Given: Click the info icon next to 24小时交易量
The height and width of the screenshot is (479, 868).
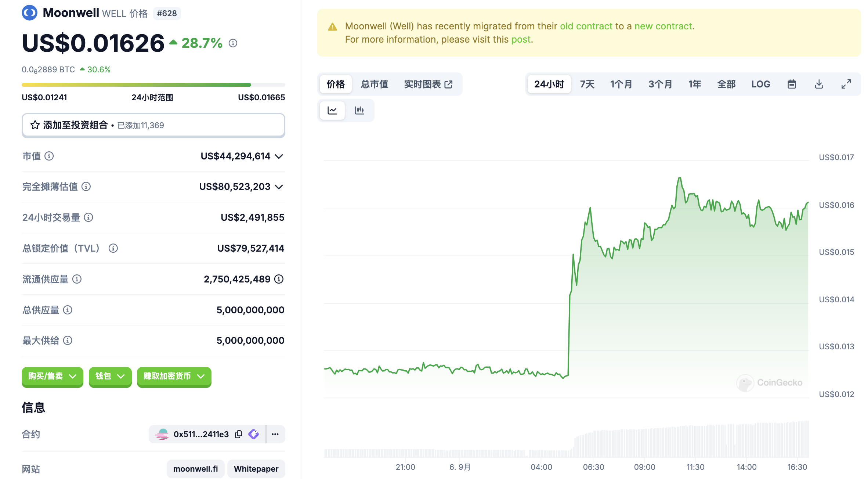Looking at the screenshot, I should click(88, 217).
